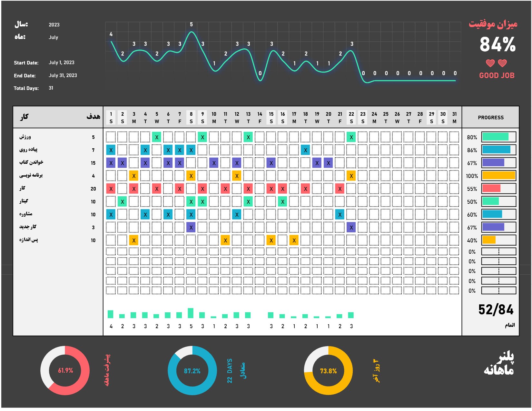532x411 pixels.
Task: Select the day 15 column header
Action: 271,118
